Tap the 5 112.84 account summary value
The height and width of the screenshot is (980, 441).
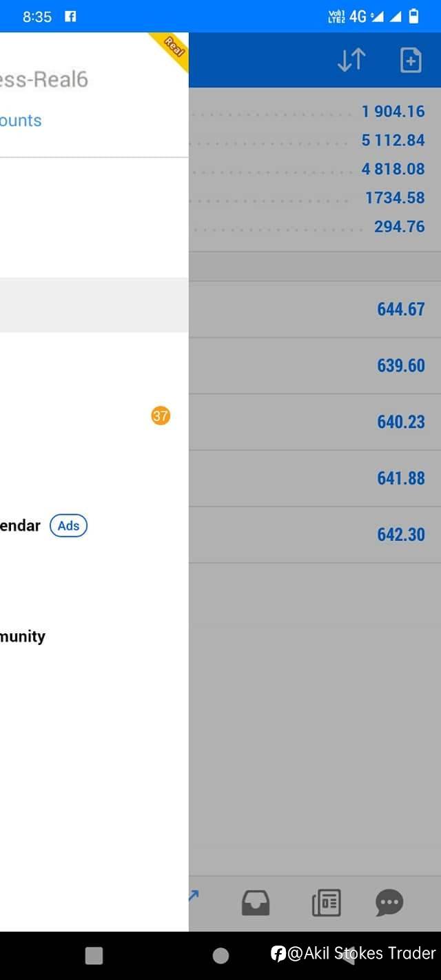pyautogui.click(x=393, y=140)
